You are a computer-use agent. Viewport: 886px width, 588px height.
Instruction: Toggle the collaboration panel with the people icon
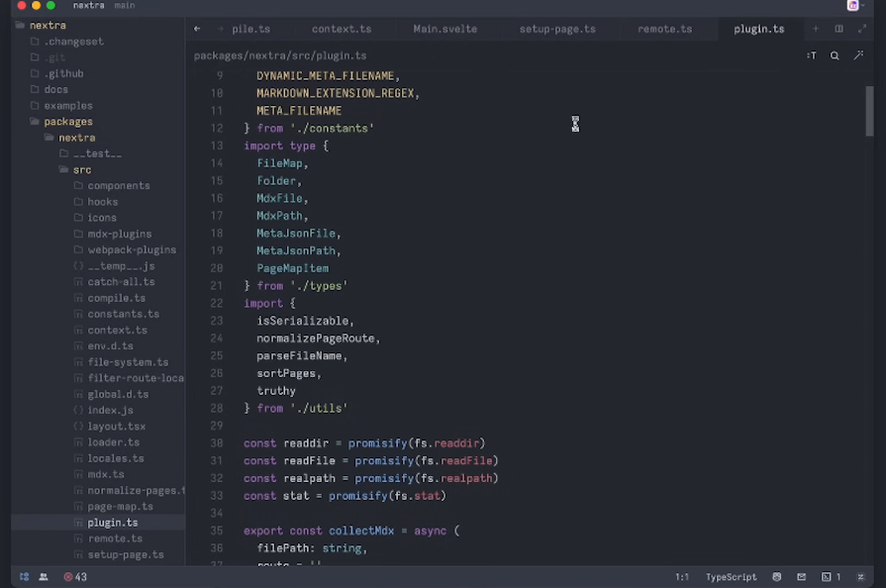click(42, 577)
